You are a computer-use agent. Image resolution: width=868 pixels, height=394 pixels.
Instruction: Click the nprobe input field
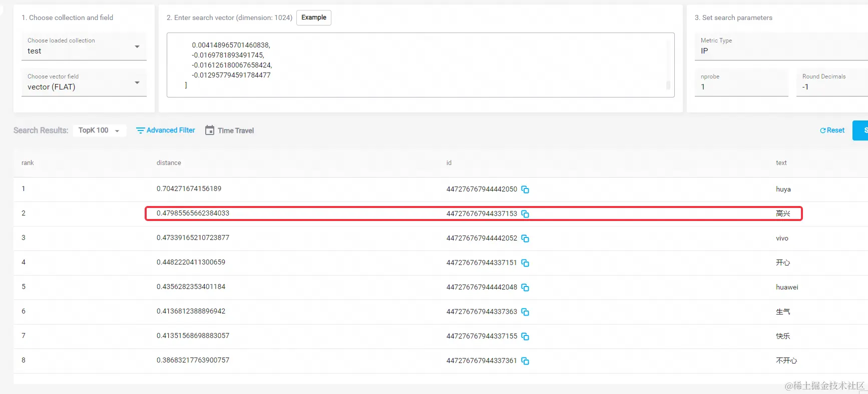tap(741, 82)
